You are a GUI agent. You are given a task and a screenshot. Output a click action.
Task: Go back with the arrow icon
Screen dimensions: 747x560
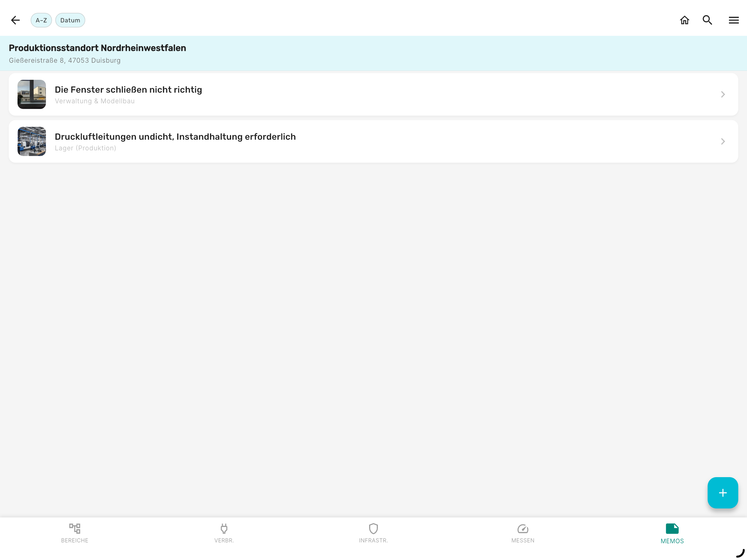point(16,20)
